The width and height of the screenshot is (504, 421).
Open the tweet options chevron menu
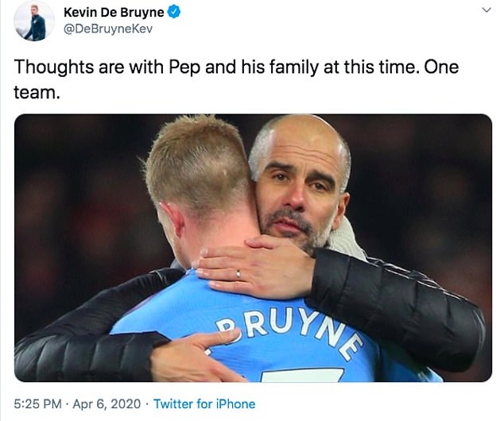[487, 10]
